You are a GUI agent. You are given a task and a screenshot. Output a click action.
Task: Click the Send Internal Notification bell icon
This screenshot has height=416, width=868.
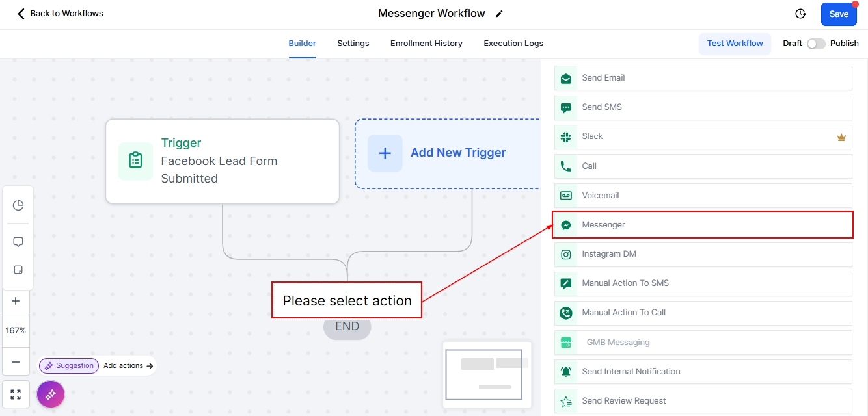point(566,372)
